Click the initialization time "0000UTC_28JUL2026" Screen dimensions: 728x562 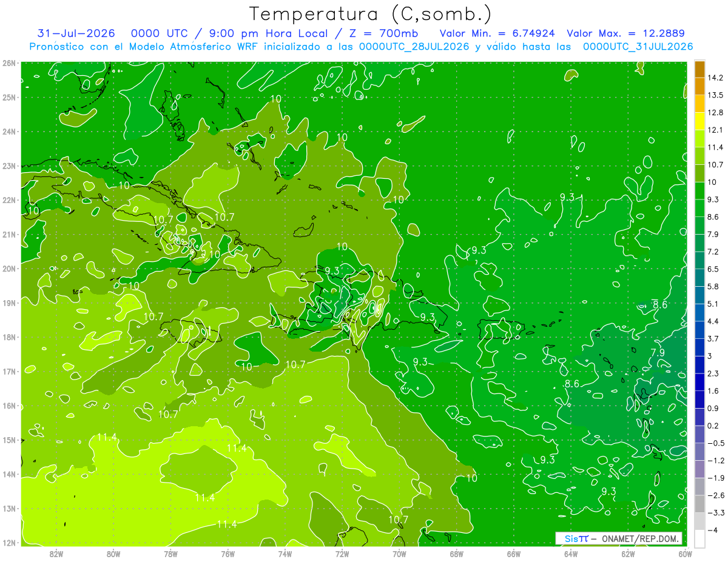[414, 47]
